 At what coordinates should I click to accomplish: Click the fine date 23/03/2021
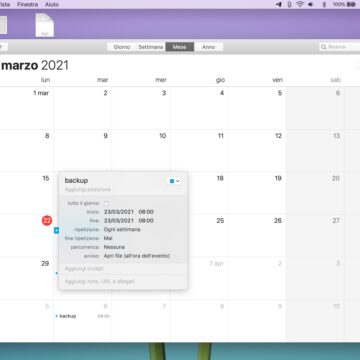[119, 221]
